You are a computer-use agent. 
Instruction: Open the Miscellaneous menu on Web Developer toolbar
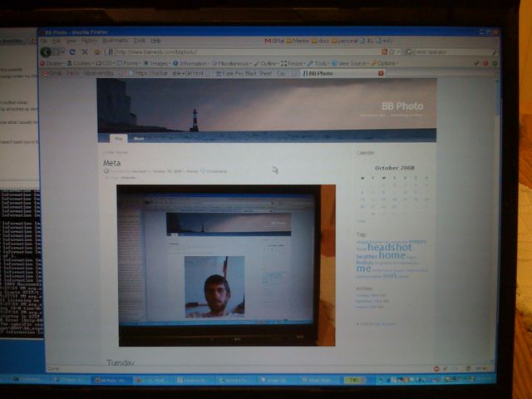[x=231, y=63]
